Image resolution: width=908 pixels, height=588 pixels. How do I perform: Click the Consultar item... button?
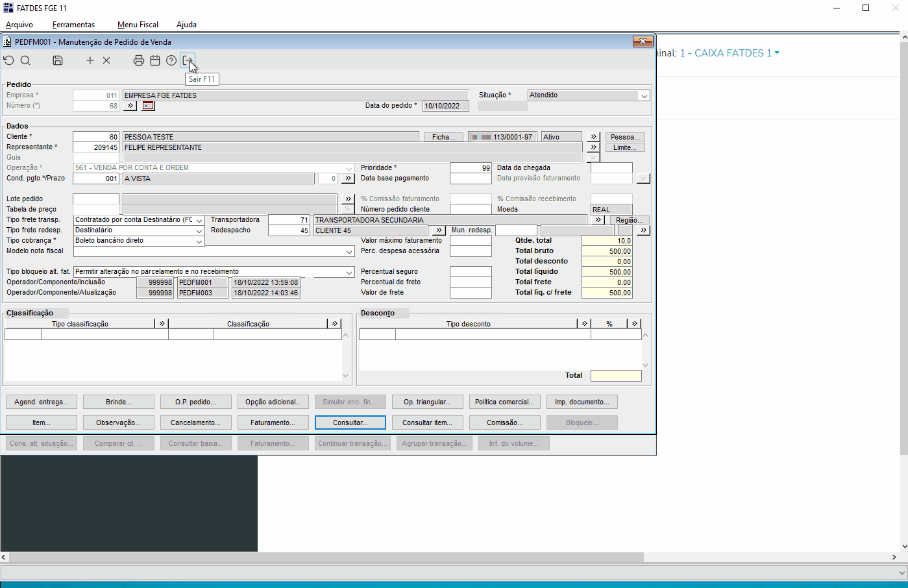point(427,423)
